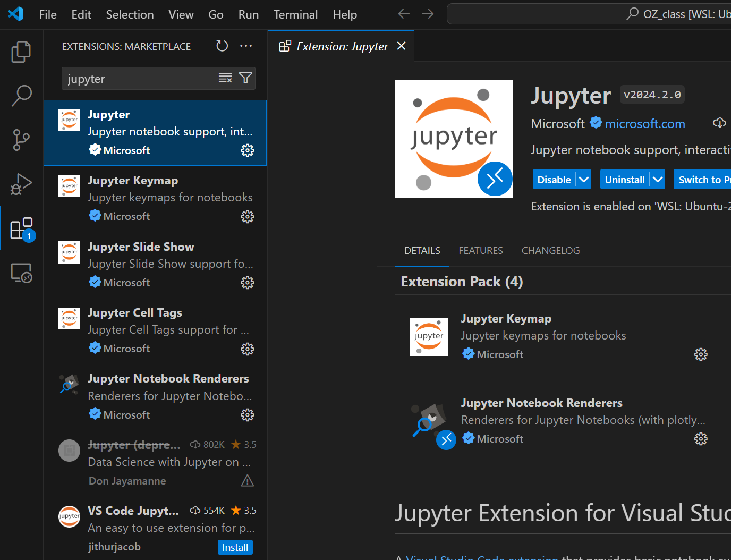Viewport: 731px width, 560px height.
Task: Select the Extension: Jupyter editor tab
Action: click(x=341, y=46)
